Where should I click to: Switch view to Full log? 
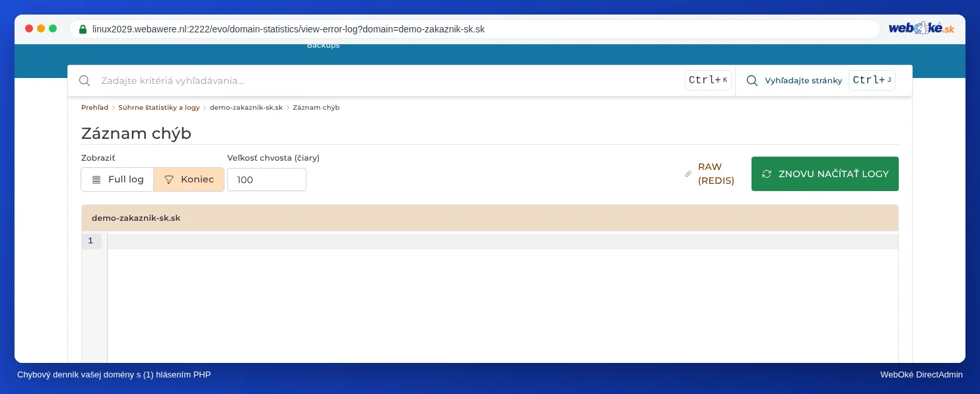click(x=118, y=179)
